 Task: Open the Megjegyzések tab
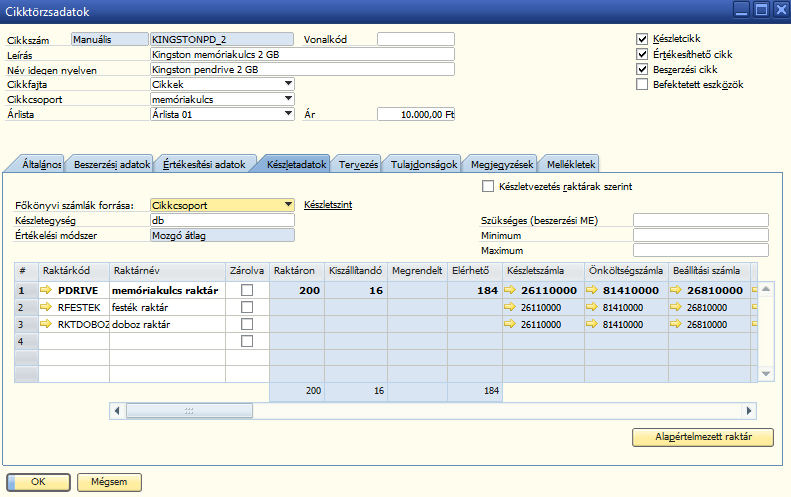tap(502, 164)
